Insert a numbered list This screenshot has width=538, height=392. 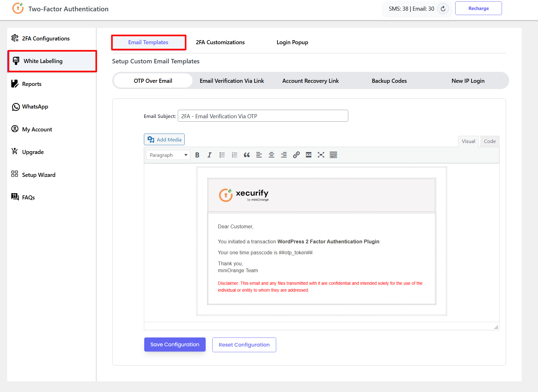(x=235, y=155)
